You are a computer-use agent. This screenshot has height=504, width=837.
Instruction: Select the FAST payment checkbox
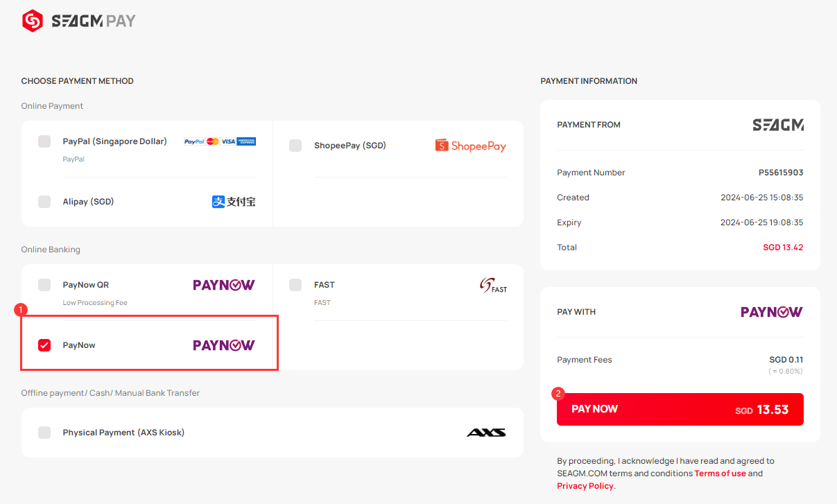[295, 285]
